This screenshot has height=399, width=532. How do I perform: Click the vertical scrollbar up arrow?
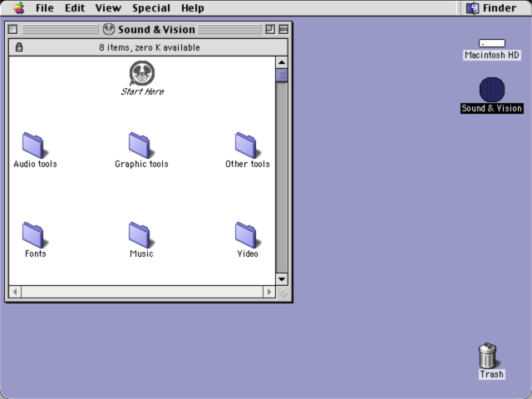point(282,62)
